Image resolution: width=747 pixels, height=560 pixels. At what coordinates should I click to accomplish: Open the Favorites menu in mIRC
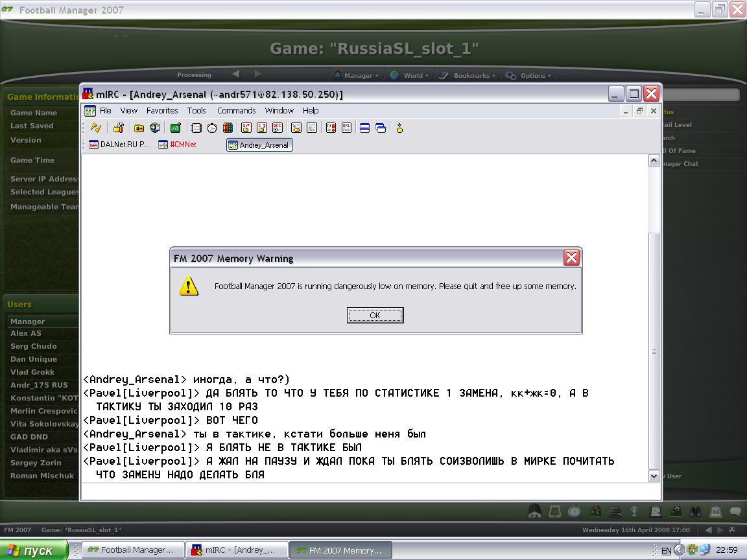pos(162,111)
